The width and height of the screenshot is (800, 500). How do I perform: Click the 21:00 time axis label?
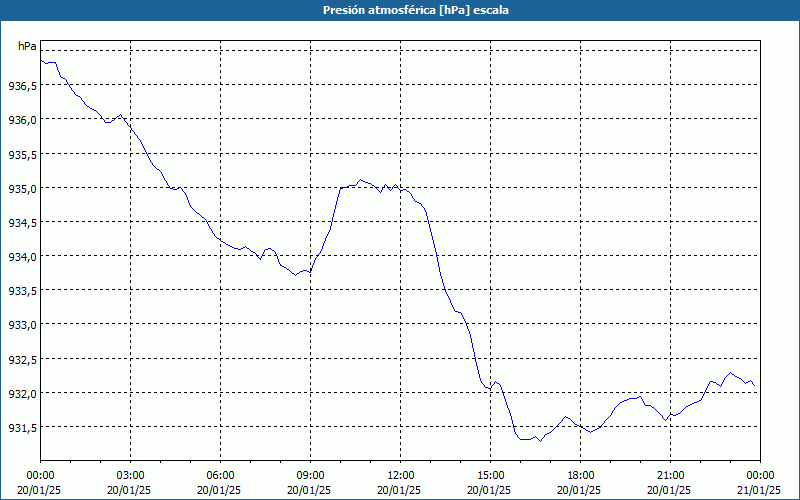671,475
